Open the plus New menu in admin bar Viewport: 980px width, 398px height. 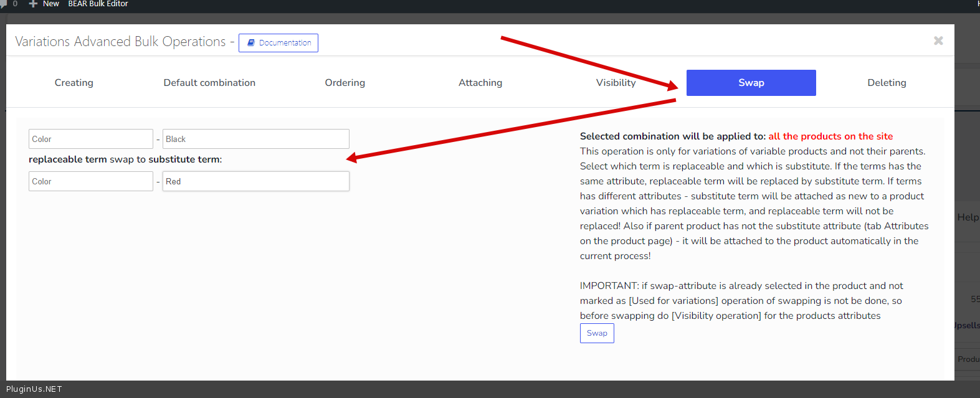[44, 4]
